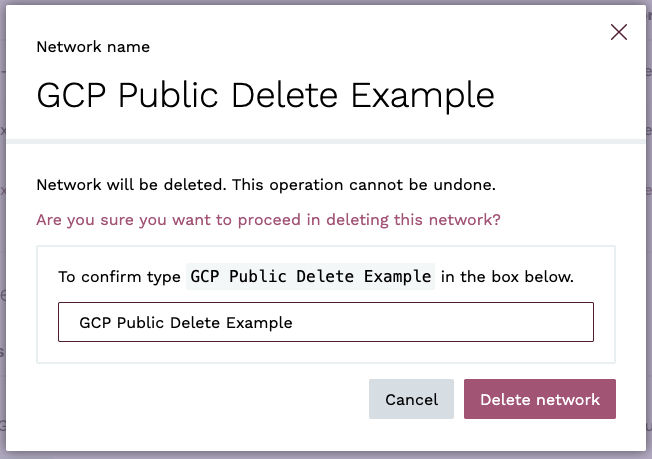Click the 'Are you sure you want to proceed' question

click(x=268, y=218)
